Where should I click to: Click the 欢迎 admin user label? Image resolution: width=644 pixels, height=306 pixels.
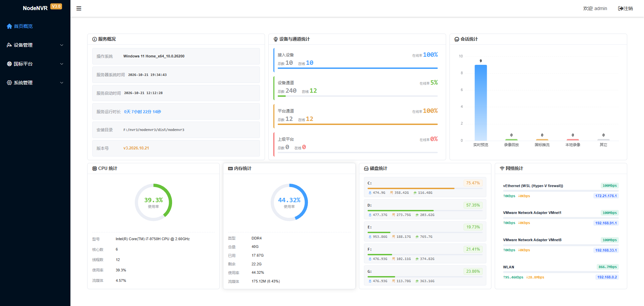point(595,8)
